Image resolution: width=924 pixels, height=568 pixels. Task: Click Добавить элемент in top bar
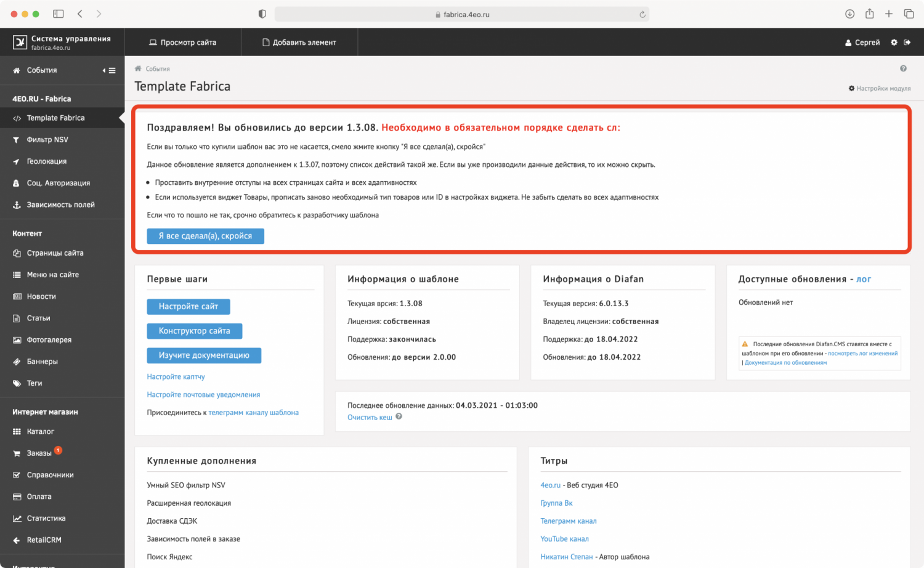click(x=299, y=43)
